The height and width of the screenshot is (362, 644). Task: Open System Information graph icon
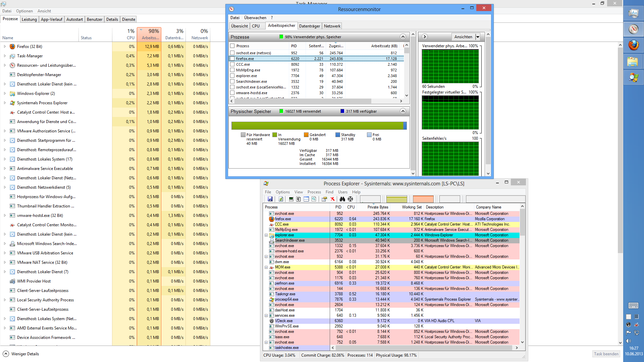coord(291,199)
